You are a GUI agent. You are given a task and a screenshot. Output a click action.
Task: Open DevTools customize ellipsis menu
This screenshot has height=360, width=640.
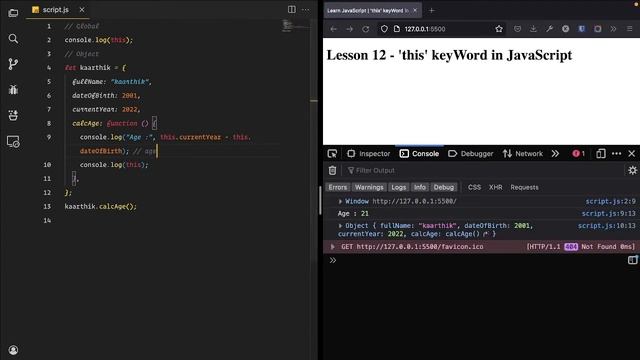coord(617,153)
